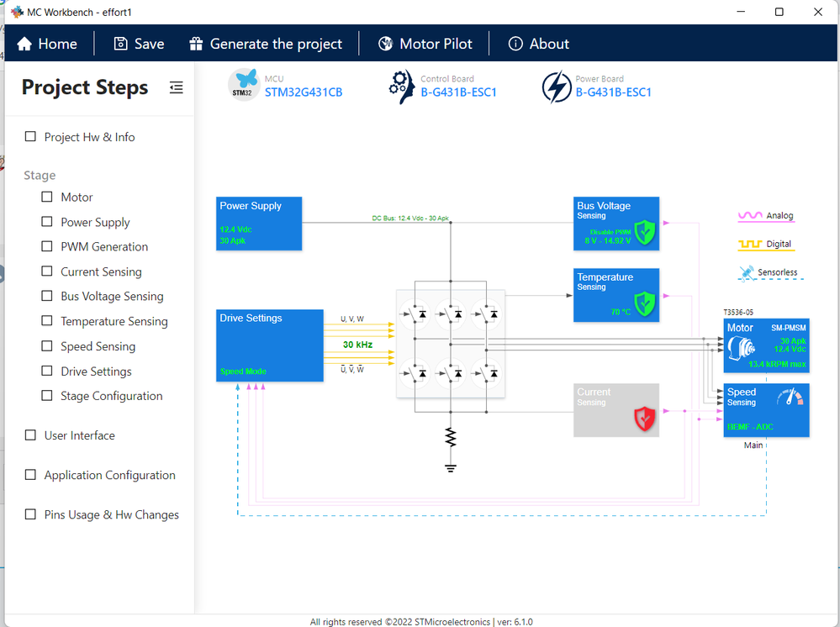Tick the Drive Settings checkbox
Screen dimensions: 840x627
tap(47, 371)
